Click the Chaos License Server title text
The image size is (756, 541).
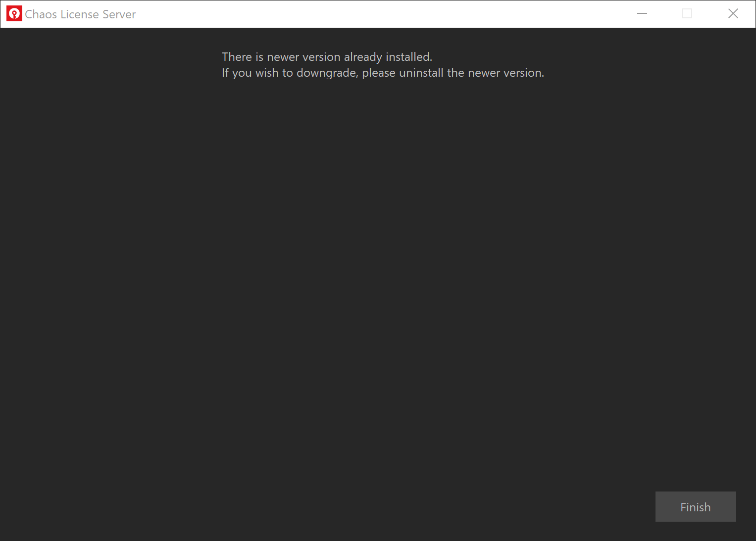pos(80,14)
